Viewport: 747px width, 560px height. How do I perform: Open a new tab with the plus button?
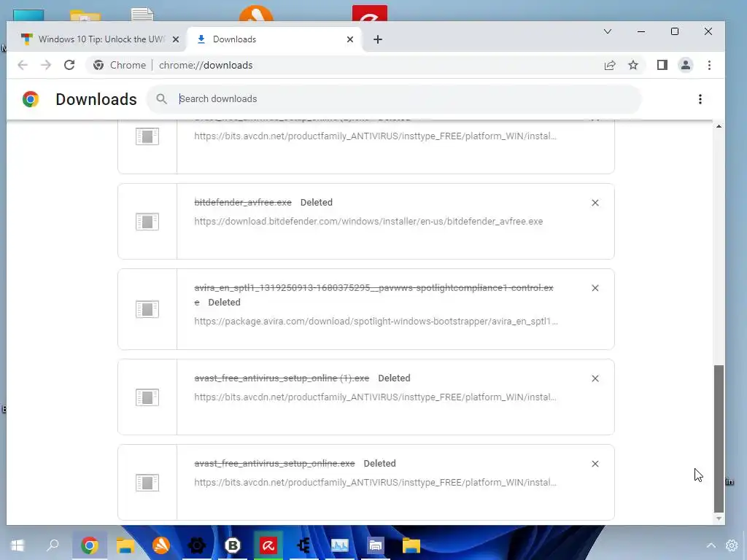(x=378, y=39)
